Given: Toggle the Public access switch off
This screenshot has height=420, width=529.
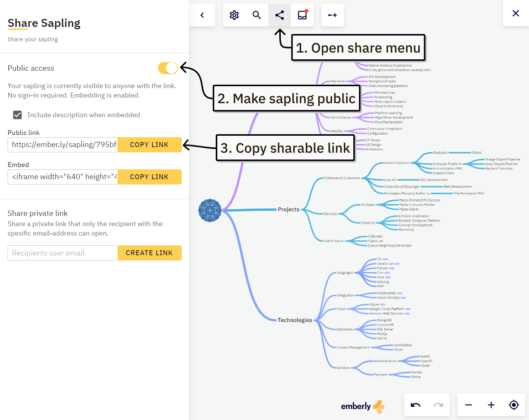Looking at the screenshot, I should (168, 68).
